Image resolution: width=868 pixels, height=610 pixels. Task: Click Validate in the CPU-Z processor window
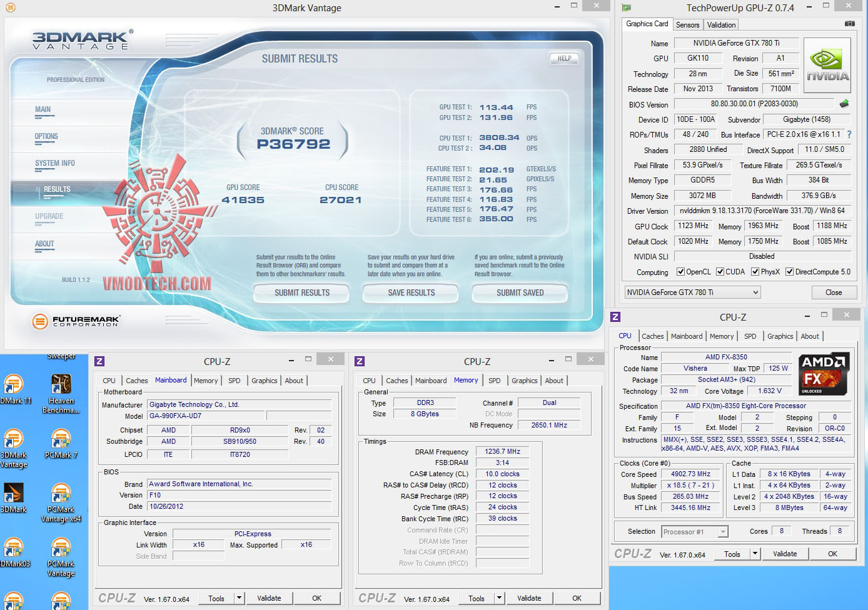click(x=785, y=554)
